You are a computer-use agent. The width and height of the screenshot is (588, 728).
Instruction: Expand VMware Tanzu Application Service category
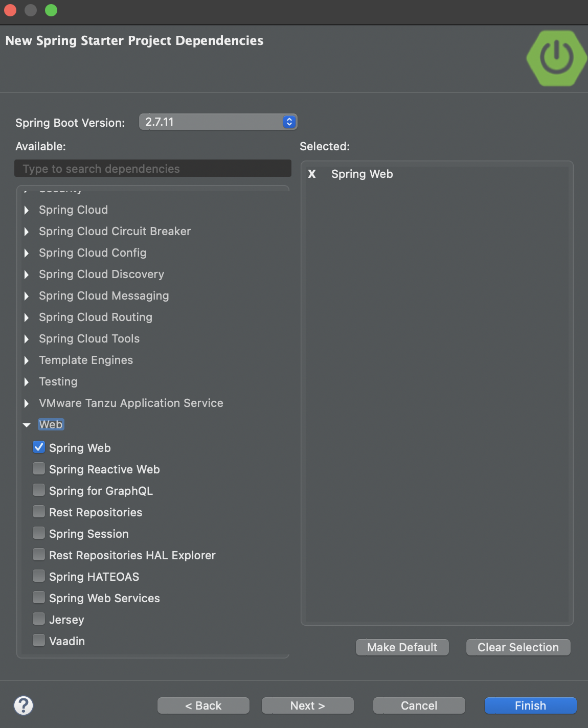coord(27,403)
